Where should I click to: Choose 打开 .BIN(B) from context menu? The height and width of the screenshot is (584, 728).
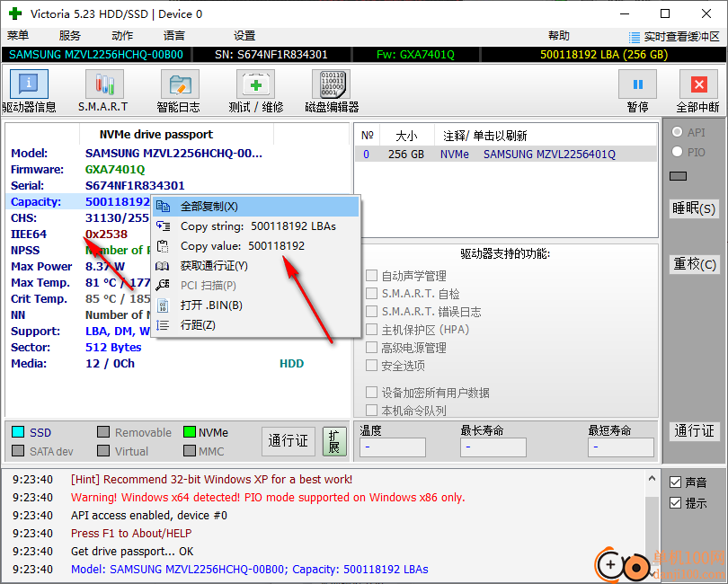tap(256, 305)
